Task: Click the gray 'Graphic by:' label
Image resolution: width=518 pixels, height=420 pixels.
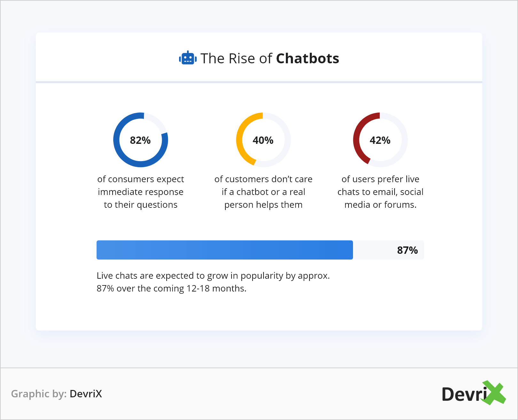Action: click(39, 394)
